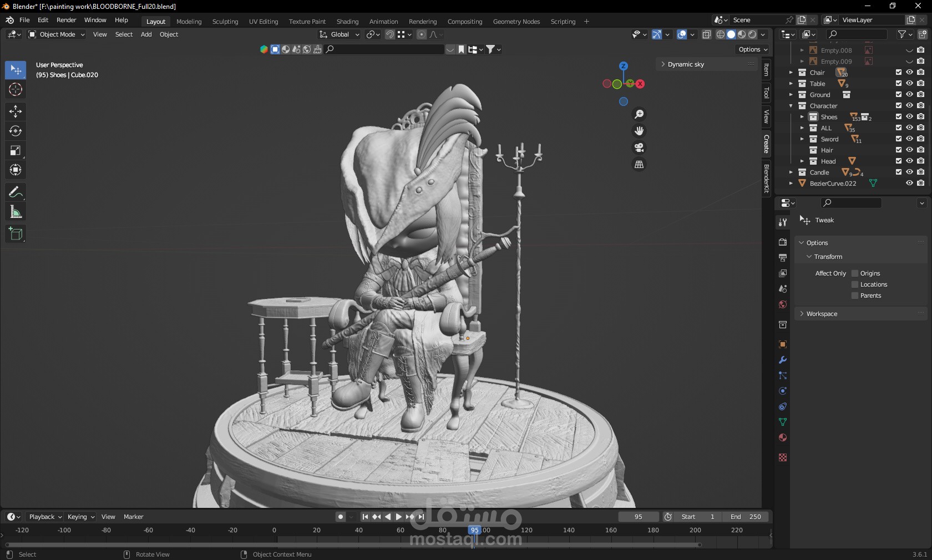Screen dimensions: 932x560
Task: Open the Render properties tab
Action: pos(783,242)
